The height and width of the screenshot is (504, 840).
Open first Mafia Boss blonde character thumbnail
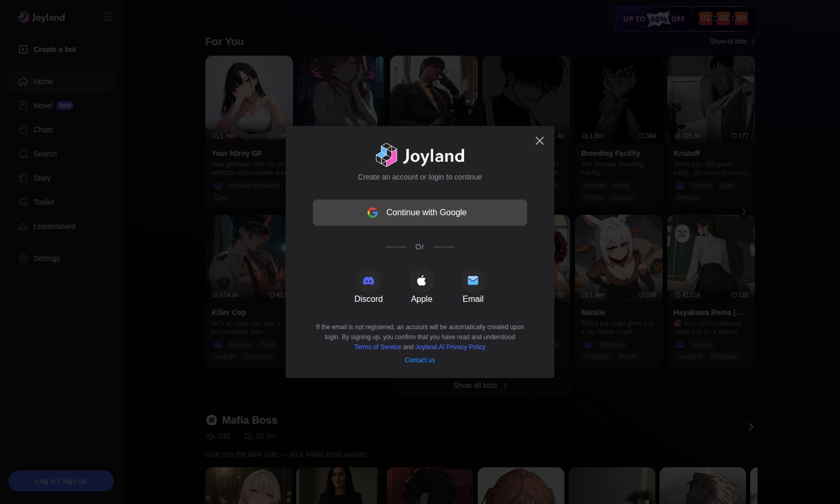248,486
